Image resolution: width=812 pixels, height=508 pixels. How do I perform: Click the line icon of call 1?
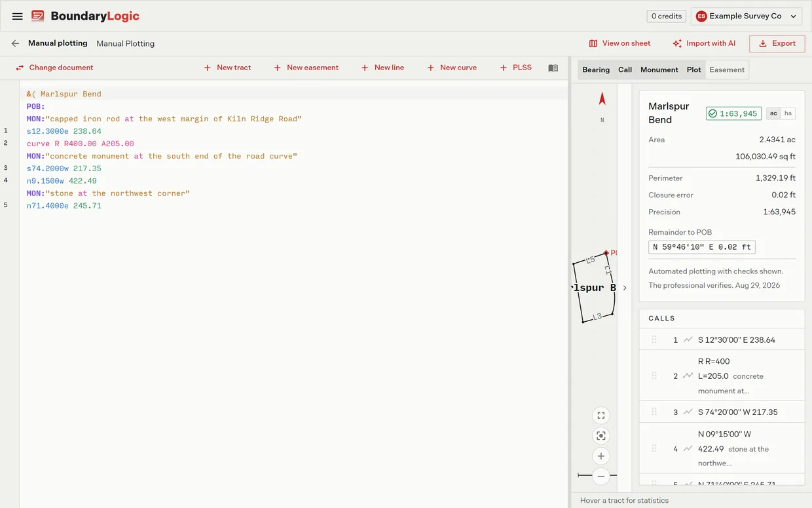pos(688,340)
